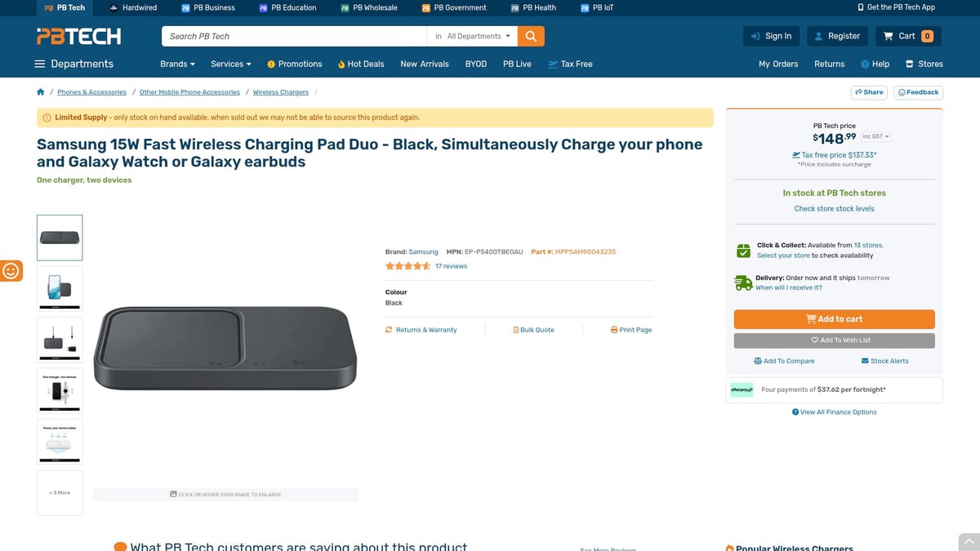Click the search magnifier icon
Screen dimensions: 980x551
529,36
